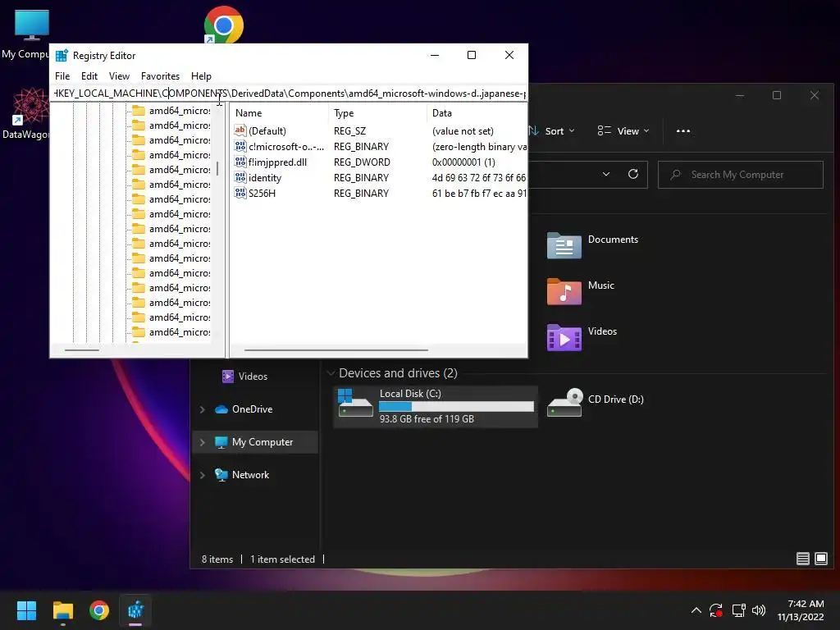840x630 pixels.
Task: Click the network tray icon
Action: (738, 610)
